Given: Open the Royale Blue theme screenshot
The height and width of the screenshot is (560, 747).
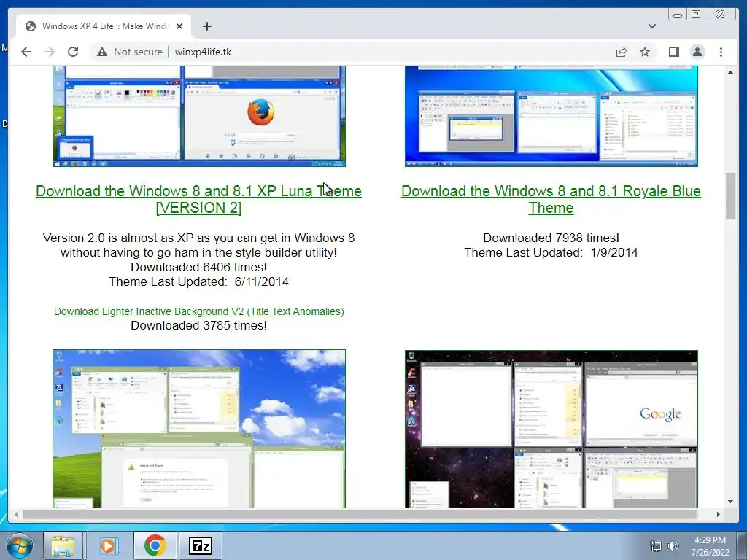Looking at the screenshot, I should click(x=551, y=116).
